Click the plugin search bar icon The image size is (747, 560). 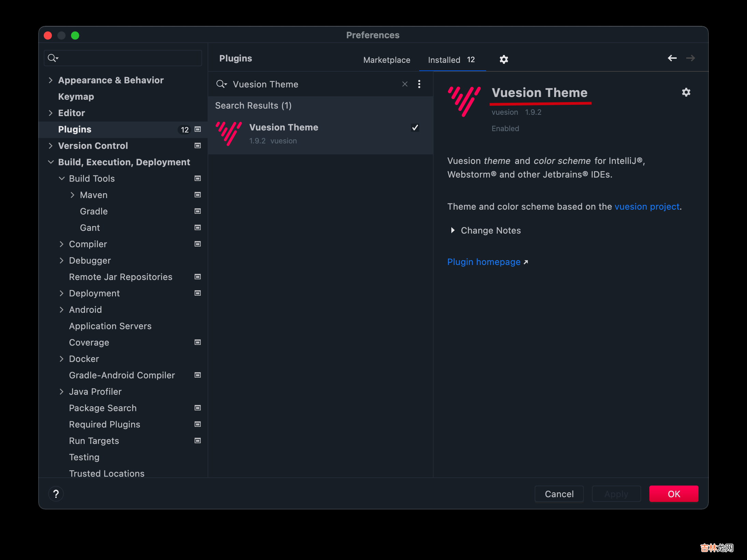coord(222,84)
